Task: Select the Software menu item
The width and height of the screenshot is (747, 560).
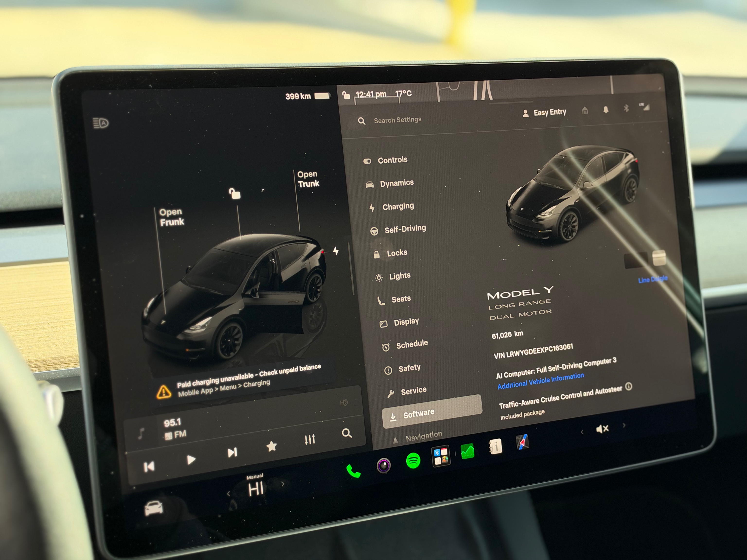Action: coord(432,411)
